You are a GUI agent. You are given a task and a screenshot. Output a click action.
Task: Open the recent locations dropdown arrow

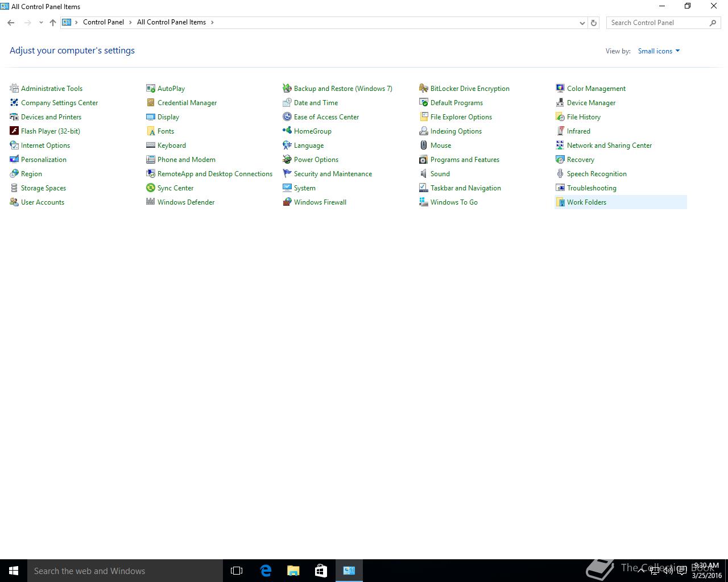click(41, 23)
